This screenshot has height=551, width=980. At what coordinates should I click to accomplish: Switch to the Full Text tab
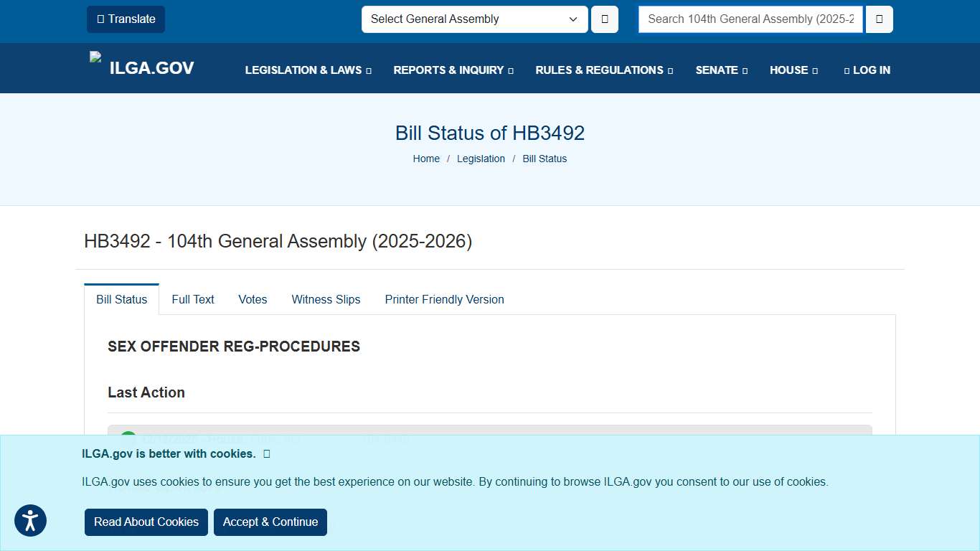pyautogui.click(x=192, y=299)
